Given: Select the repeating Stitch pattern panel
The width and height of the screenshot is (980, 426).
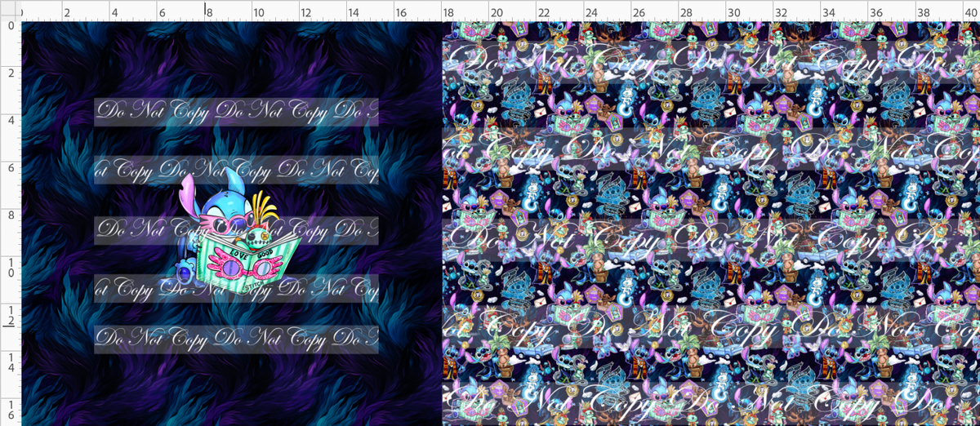Looking at the screenshot, I should pyautogui.click(x=711, y=224).
